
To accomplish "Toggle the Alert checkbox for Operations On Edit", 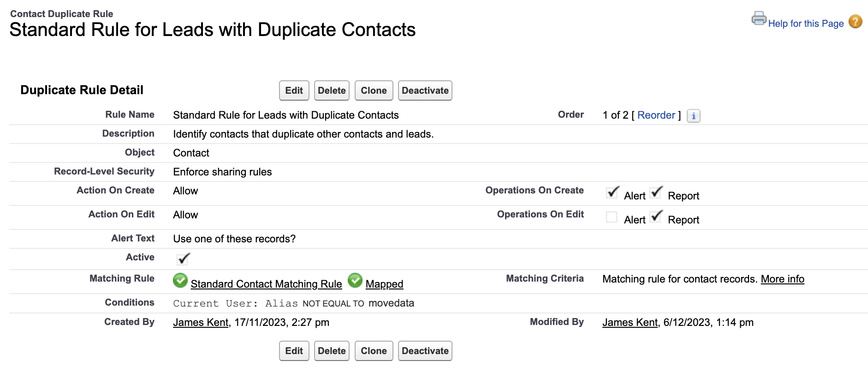I will 612,217.
